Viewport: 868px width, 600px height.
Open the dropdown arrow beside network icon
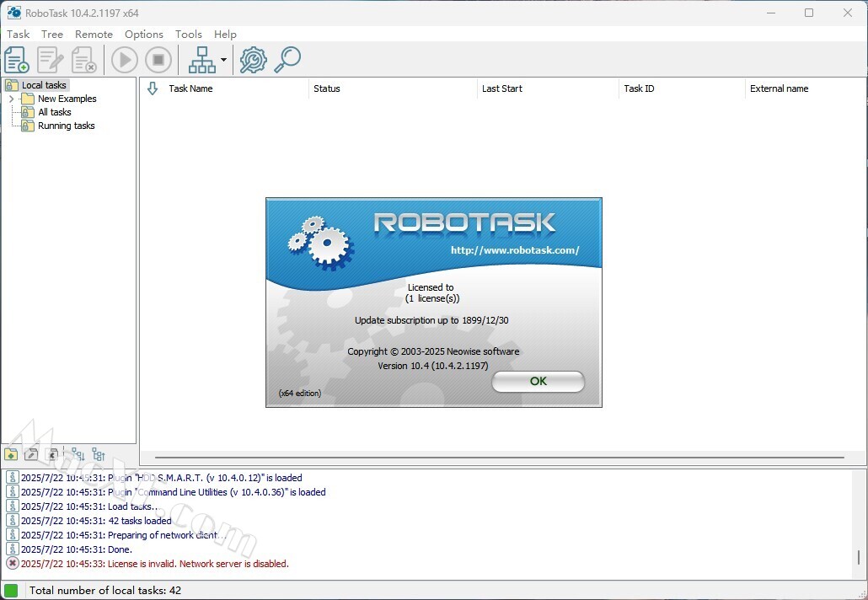[223, 60]
